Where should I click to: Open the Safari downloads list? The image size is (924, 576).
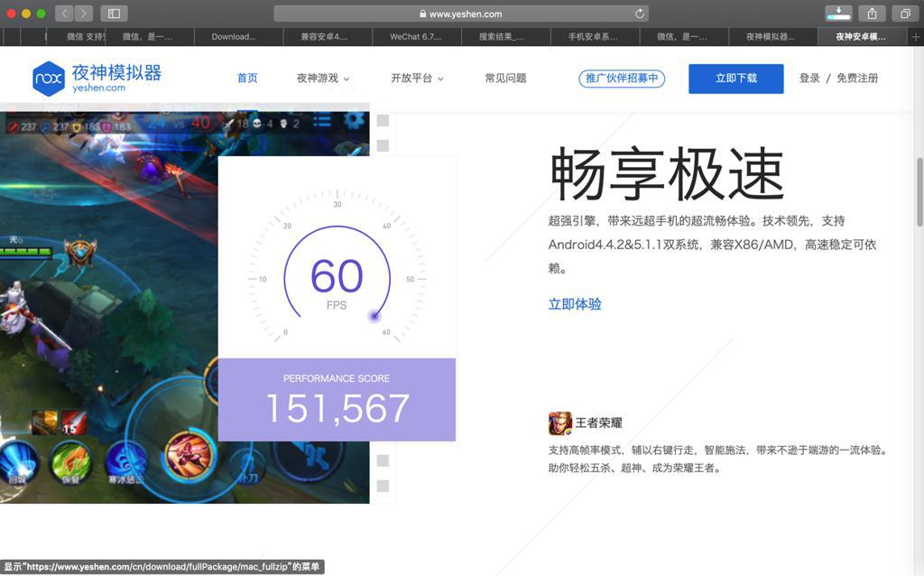[x=838, y=13]
